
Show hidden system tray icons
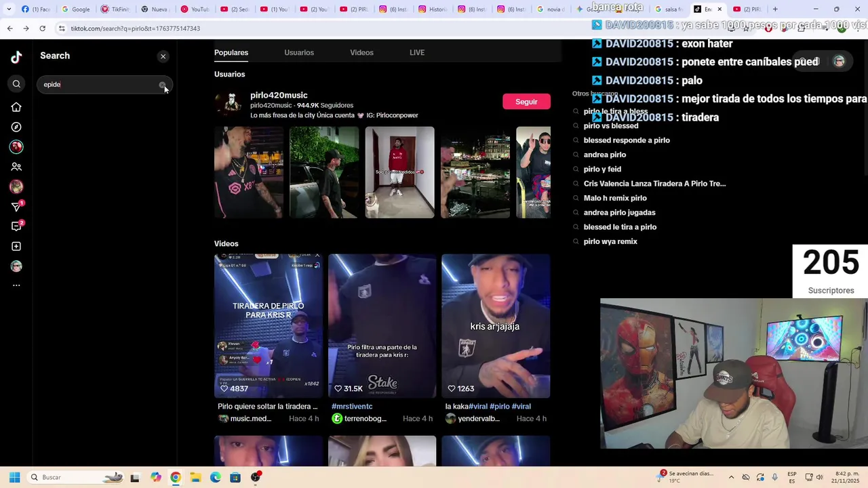coord(731,477)
